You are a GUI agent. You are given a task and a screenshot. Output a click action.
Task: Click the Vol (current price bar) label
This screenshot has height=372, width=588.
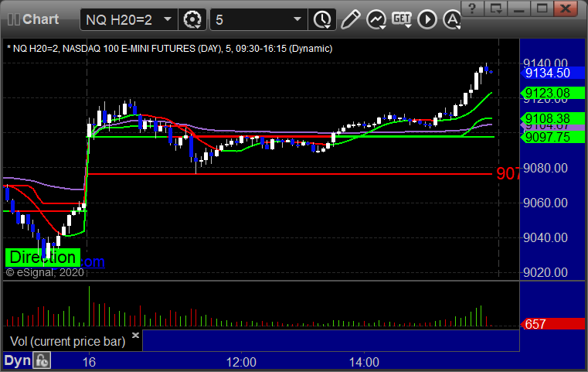tap(67, 341)
